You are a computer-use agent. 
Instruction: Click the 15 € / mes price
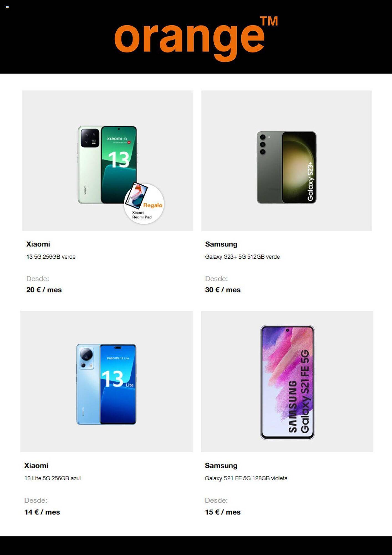[223, 512]
